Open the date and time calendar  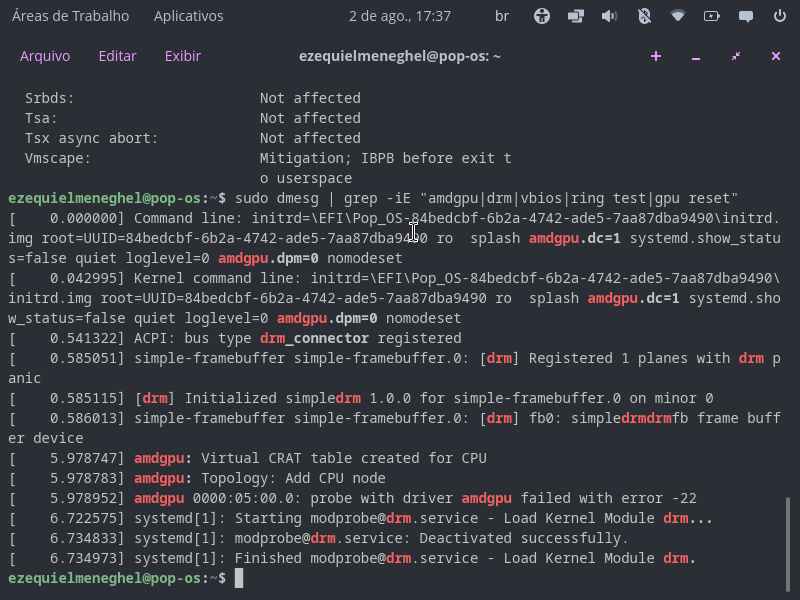[x=400, y=16]
